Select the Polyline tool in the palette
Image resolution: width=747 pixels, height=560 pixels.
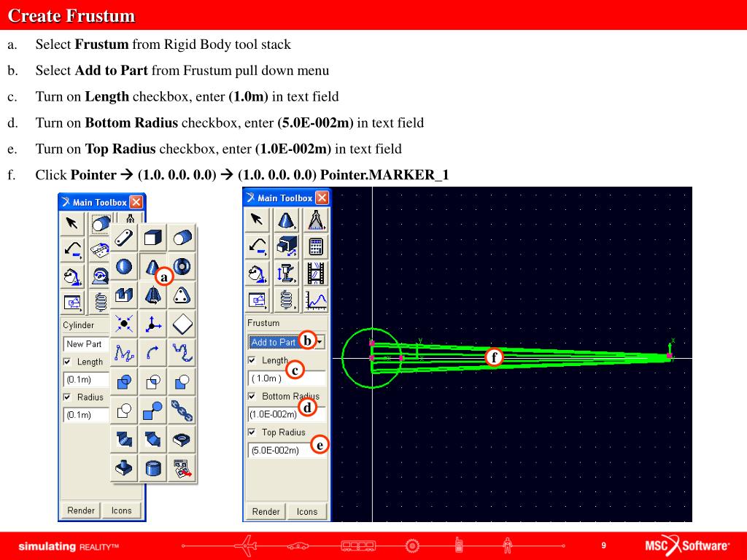[124, 353]
